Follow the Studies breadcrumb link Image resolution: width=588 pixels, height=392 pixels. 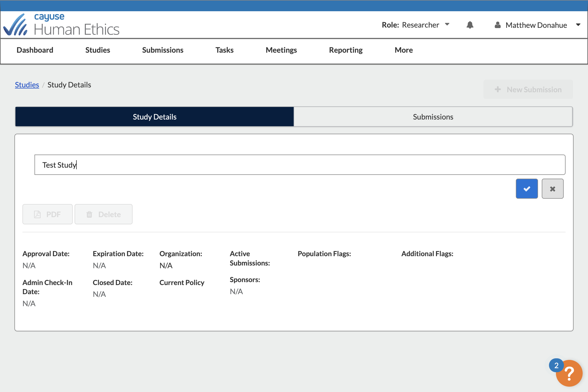click(x=27, y=85)
